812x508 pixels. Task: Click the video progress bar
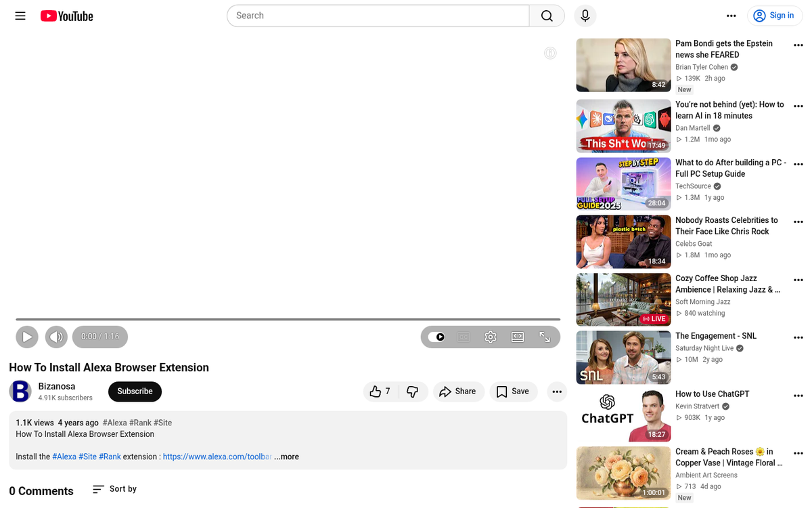(288, 319)
